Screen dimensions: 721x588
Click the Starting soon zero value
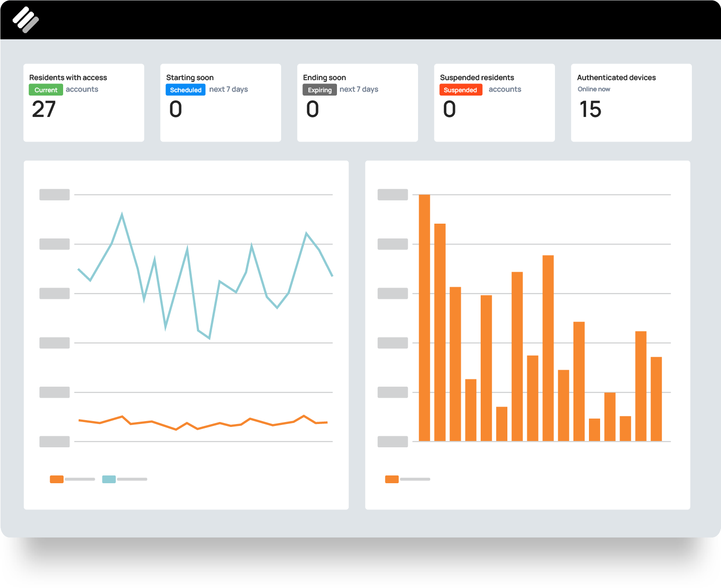pyautogui.click(x=176, y=109)
